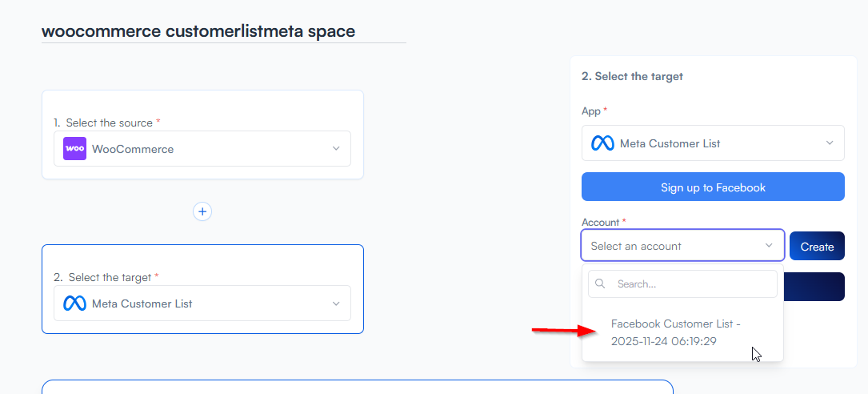Click the workflow title woocommerce customerlistmeta space
Image resolution: width=868 pixels, height=394 pixels.
pyautogui.click(x=198, y=31)
